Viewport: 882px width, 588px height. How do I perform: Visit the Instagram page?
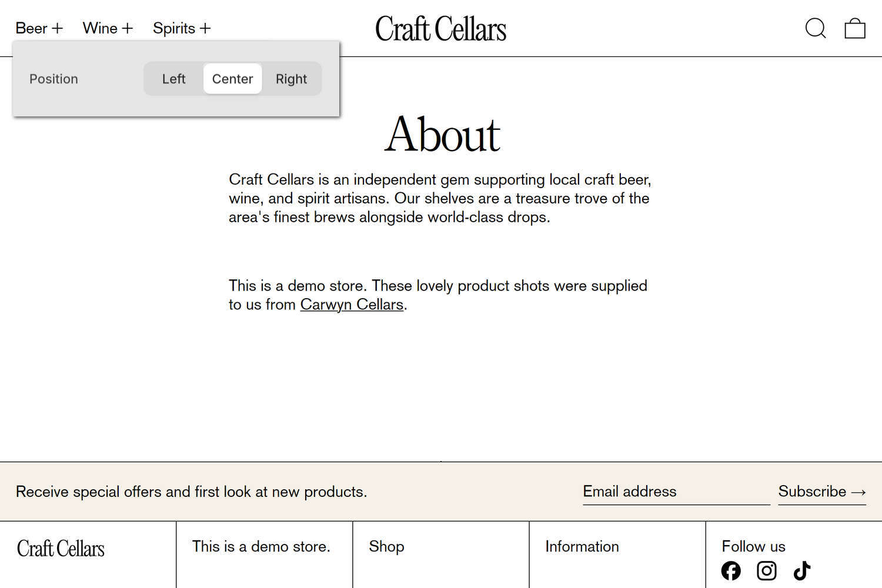pyautogui.click(x=766, y=570)
